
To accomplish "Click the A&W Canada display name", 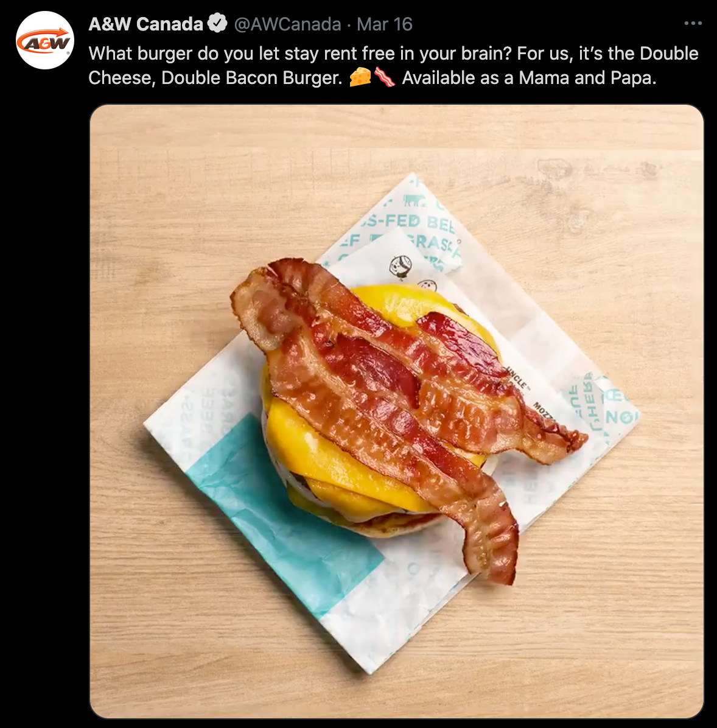I will tap(146, 24).
